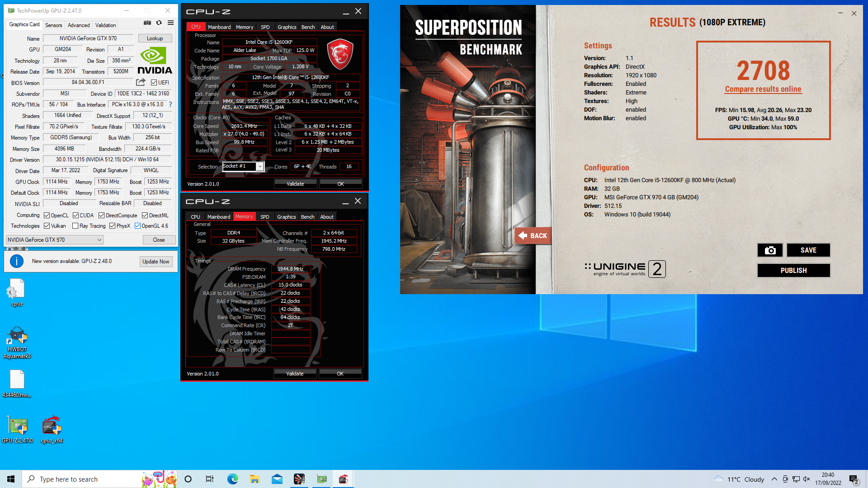Click the MSI dragon logo in CPU-Z
Image resolution: width=868 pixels, height=488 pixels.
click(340, 54)
